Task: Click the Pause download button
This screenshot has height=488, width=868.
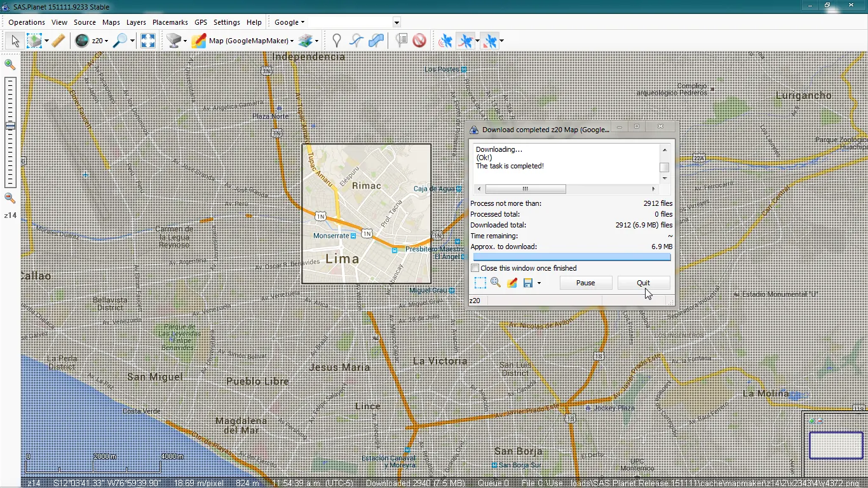Action: pos(586,283)
